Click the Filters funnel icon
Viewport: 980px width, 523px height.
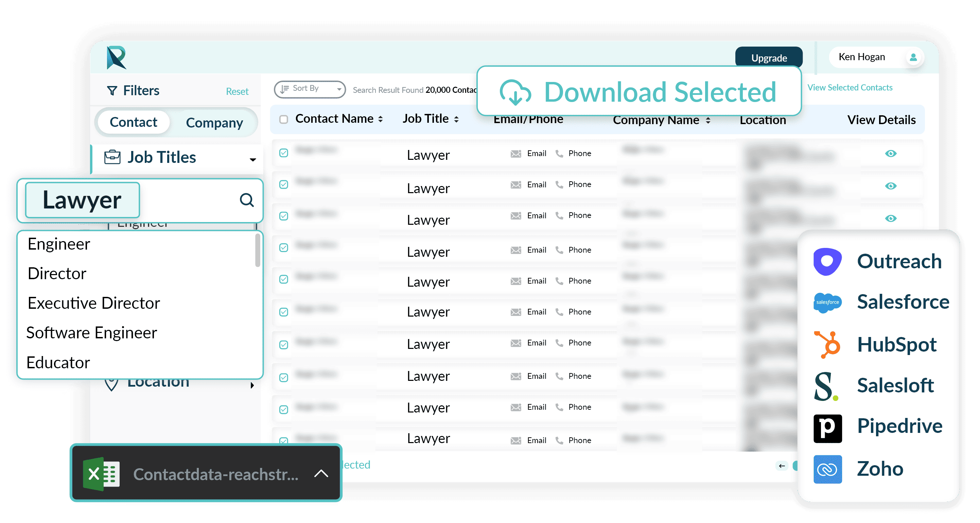(112, 90)
